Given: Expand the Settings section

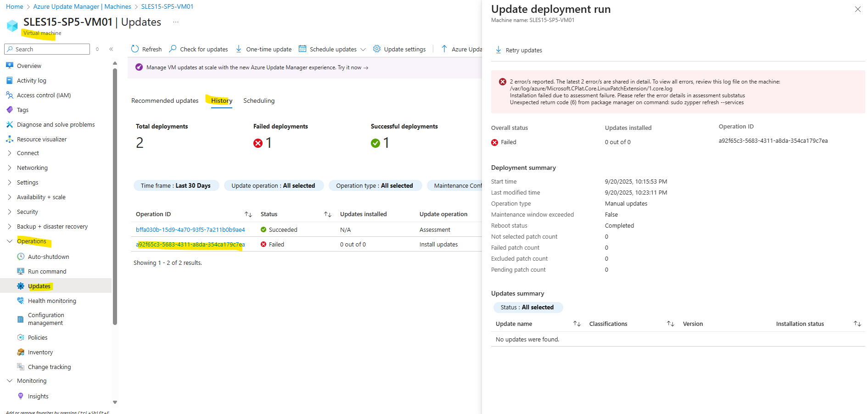Looking at the screenshot, I should 28,182.
